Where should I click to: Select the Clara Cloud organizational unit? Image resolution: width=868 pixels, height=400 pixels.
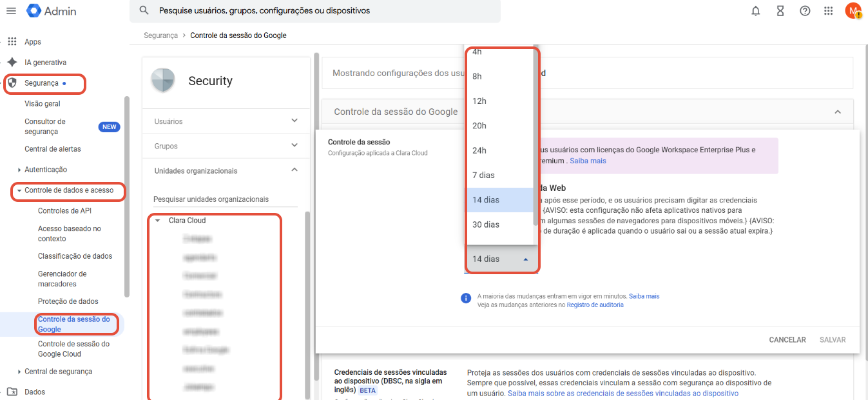188,221
